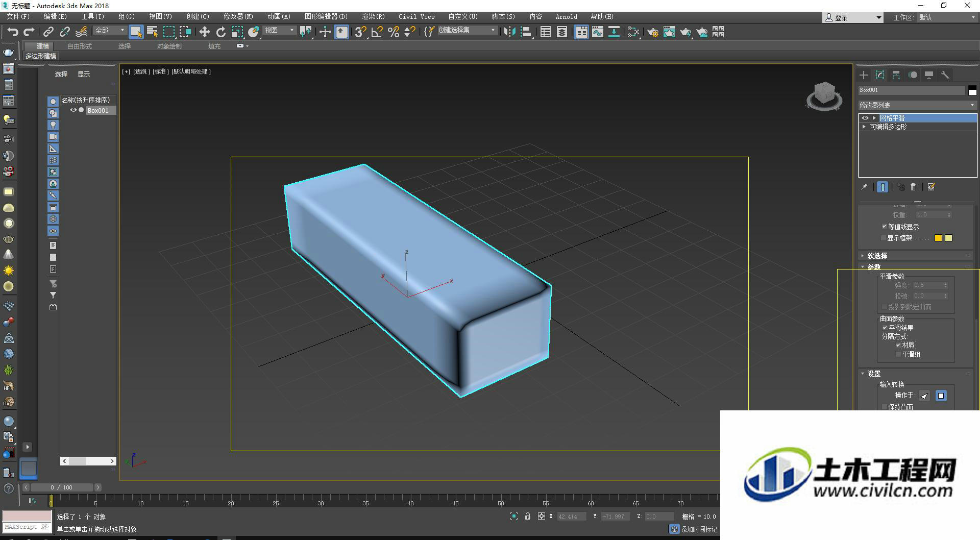This screenshot has height=540, width=980.
Task: Open the 修改器(M) menu
Action: pos(238,17)
